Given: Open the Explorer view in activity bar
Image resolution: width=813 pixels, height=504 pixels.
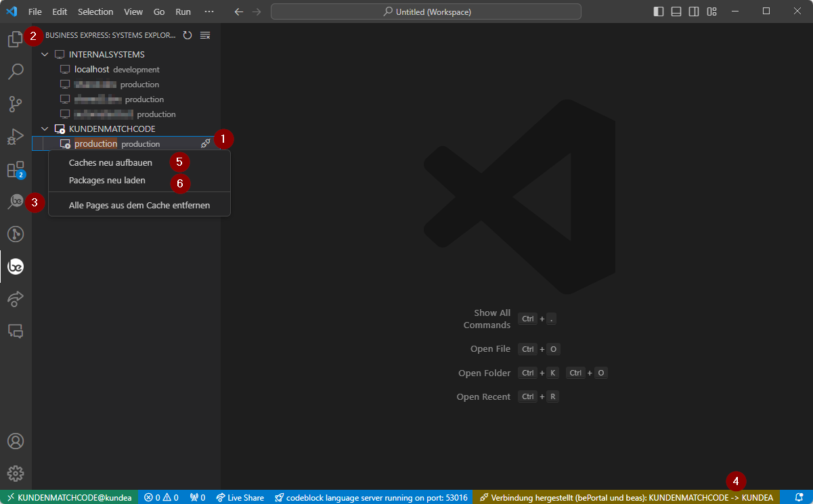Looking at the screenshot, I should click(x=15, y=39).
